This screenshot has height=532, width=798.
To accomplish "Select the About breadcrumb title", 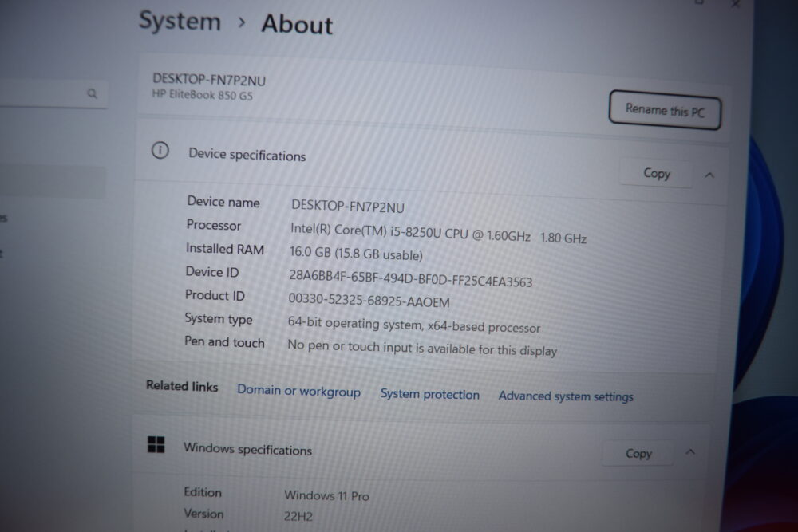I will pos(297,25).
